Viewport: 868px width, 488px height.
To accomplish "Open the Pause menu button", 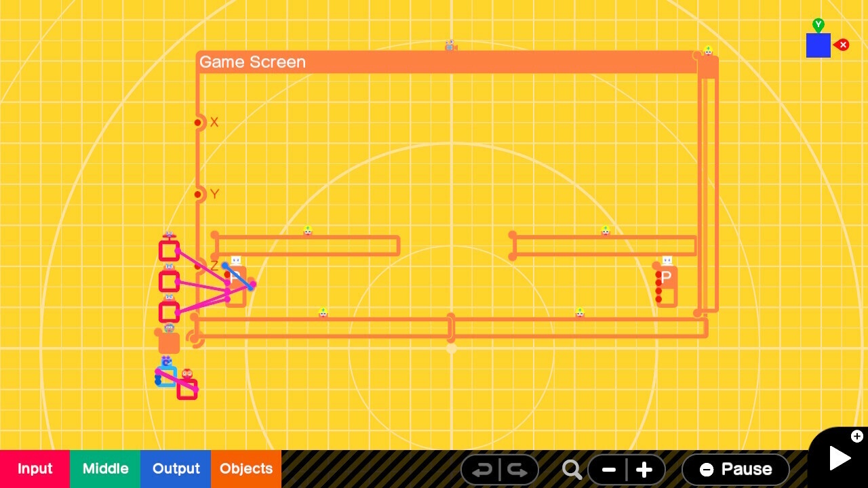I will coord(736,469).
